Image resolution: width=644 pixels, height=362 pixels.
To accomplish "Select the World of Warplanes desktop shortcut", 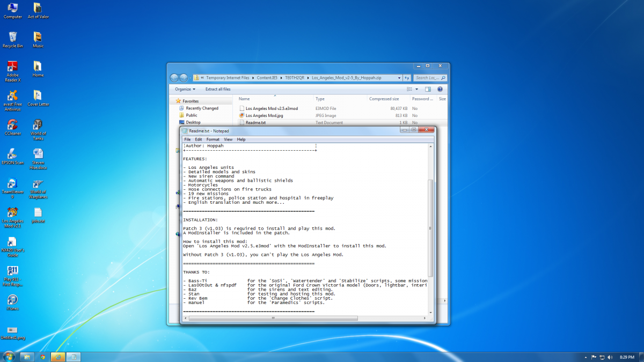I will (x=38, y=188).
